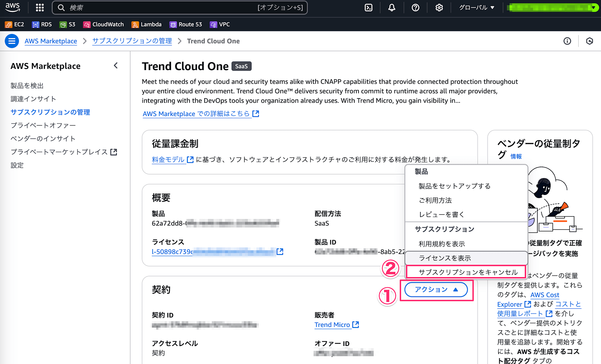Open the services grid menu
601x364 pixels.
pyautogui.click(x=40, y=8)
